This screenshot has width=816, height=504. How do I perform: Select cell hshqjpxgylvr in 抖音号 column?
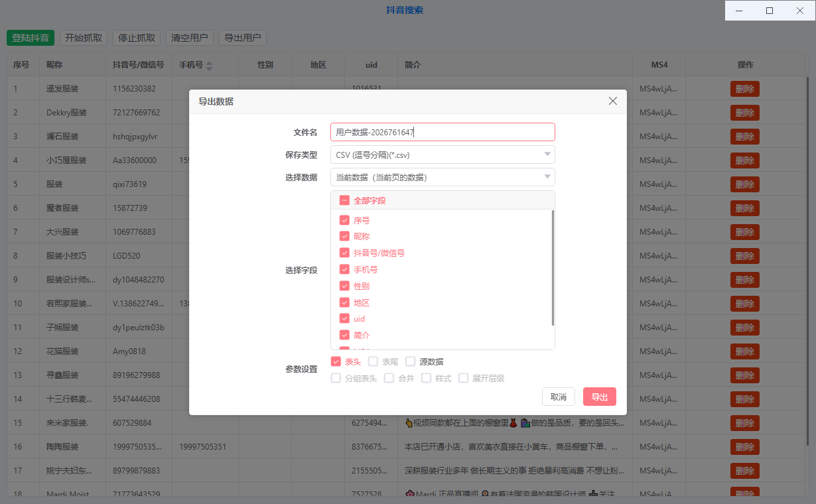tap(139, 137)
